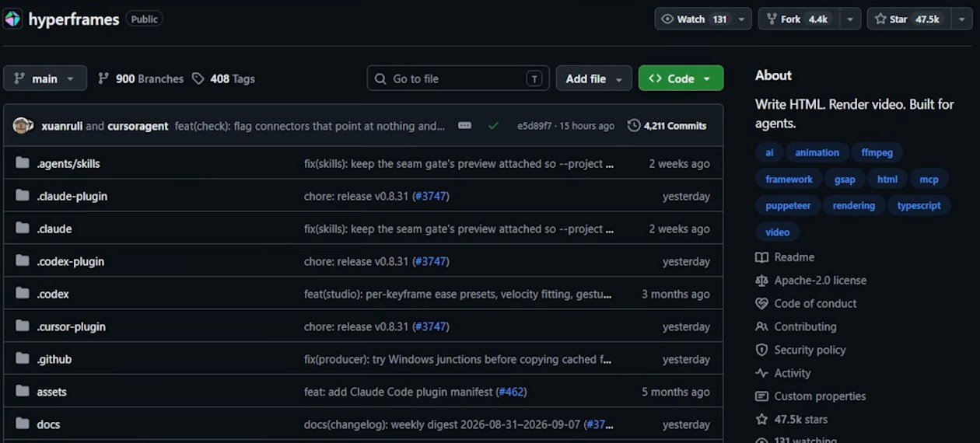Open latest commit message feat(check)
The height and width of the screenshot is (443, 980).
coord(310,126)
